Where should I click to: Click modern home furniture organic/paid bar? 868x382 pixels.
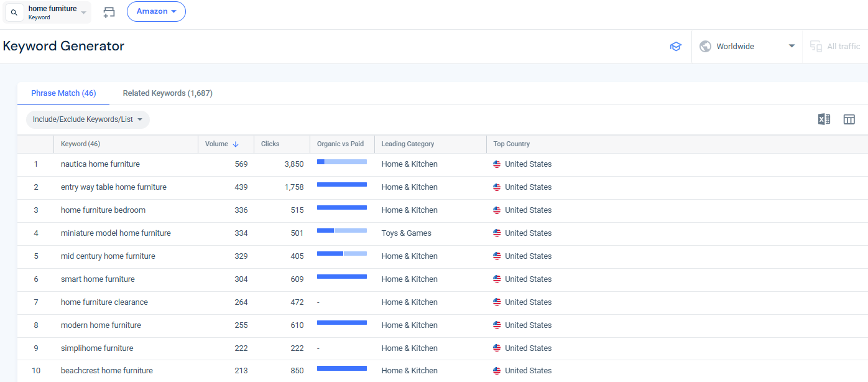[x=342, y=323]
